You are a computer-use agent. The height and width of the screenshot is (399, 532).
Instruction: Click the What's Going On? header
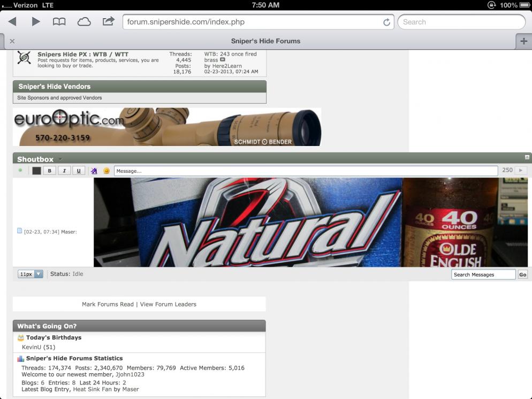point(139,326)
